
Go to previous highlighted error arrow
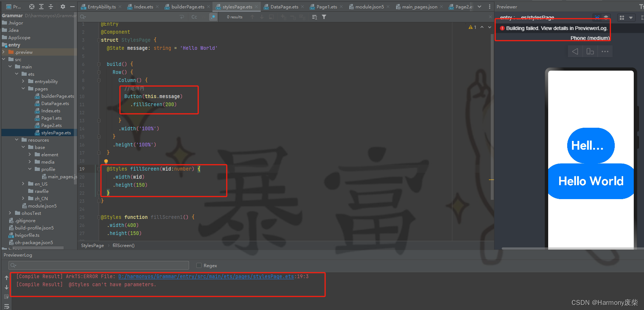(482, 27)
